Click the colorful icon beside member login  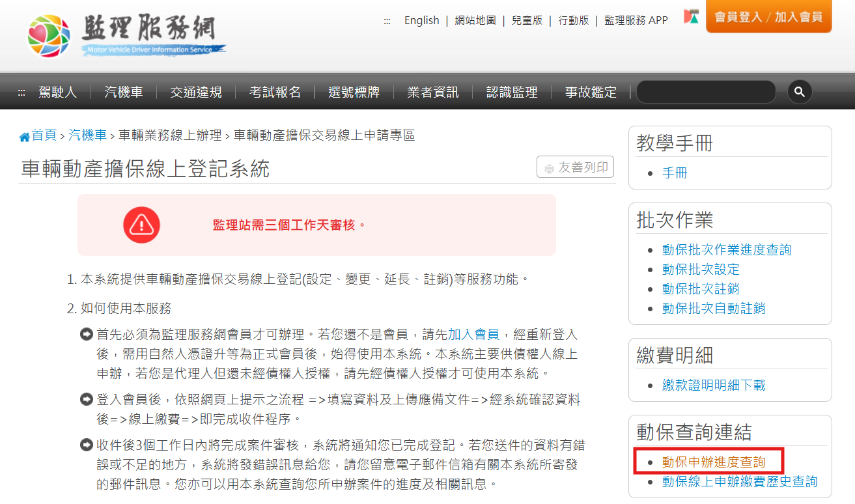tap(692, 17)
